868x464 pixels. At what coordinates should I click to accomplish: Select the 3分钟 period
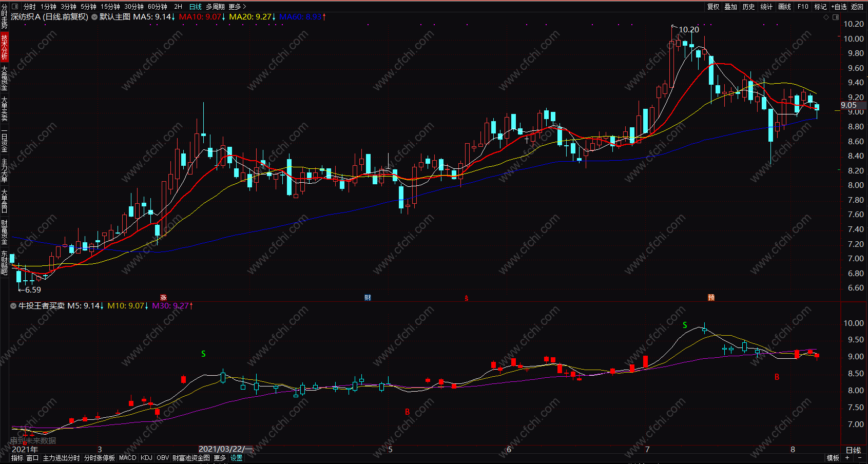pyautogui.click(x=68, y=7)
